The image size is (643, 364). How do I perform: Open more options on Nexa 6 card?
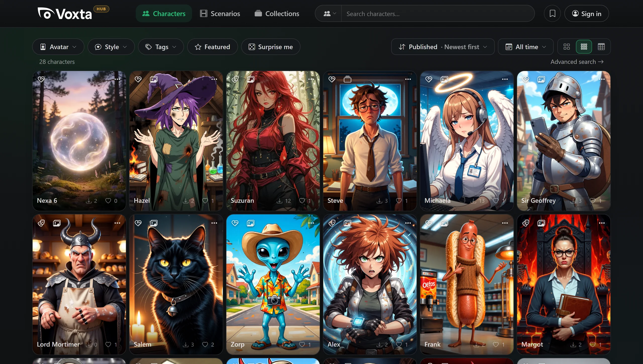(117, 79)
